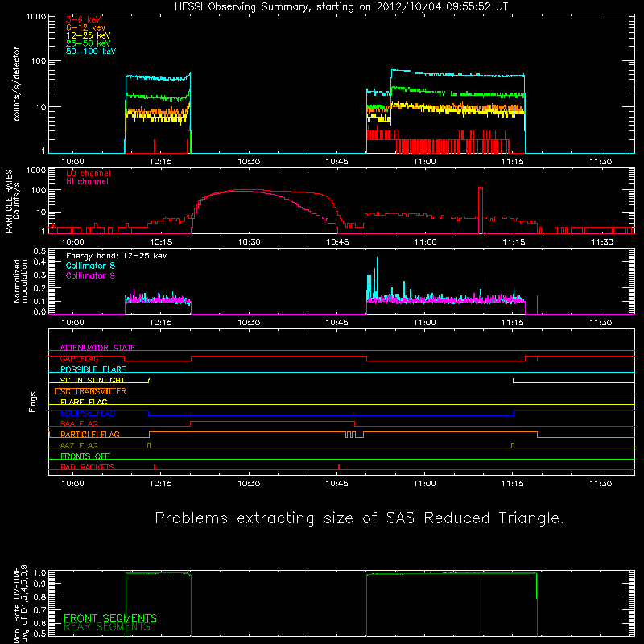Image resolution: width=644 pixels, height=644 pixels.
Task: Select the 'Collimator 8' legend entry
Action: click(90, 266)
